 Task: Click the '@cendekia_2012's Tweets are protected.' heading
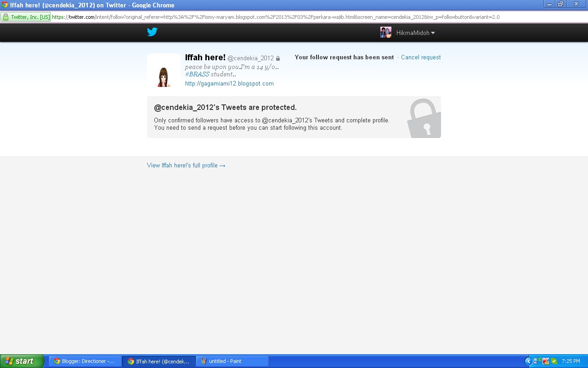(x=225, y=108)
